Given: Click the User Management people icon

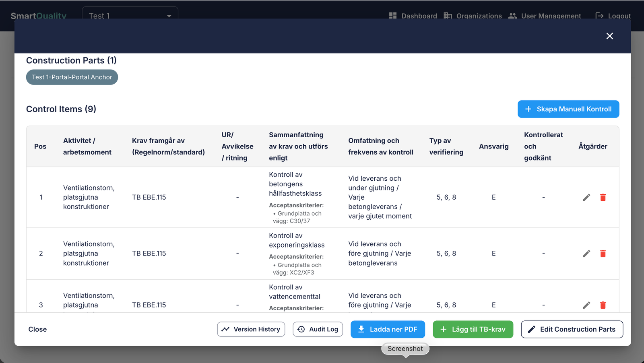Looking at the screenshot, I should point(512,16).
